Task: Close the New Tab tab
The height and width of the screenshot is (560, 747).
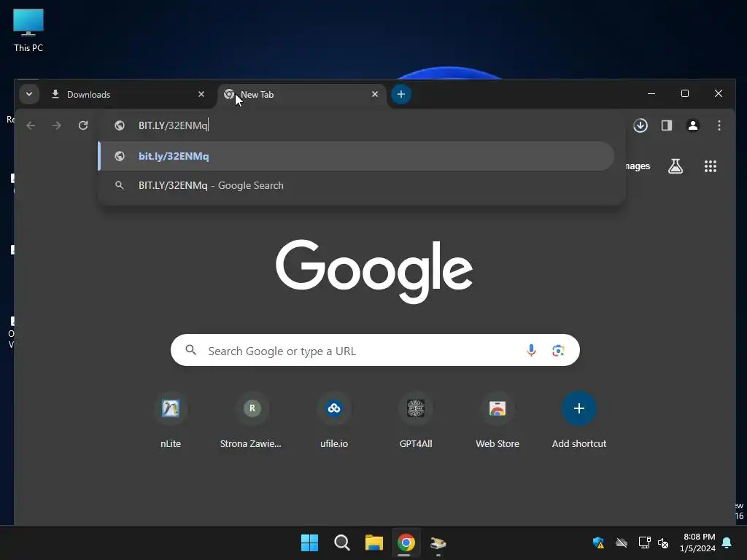Action: 375,94
